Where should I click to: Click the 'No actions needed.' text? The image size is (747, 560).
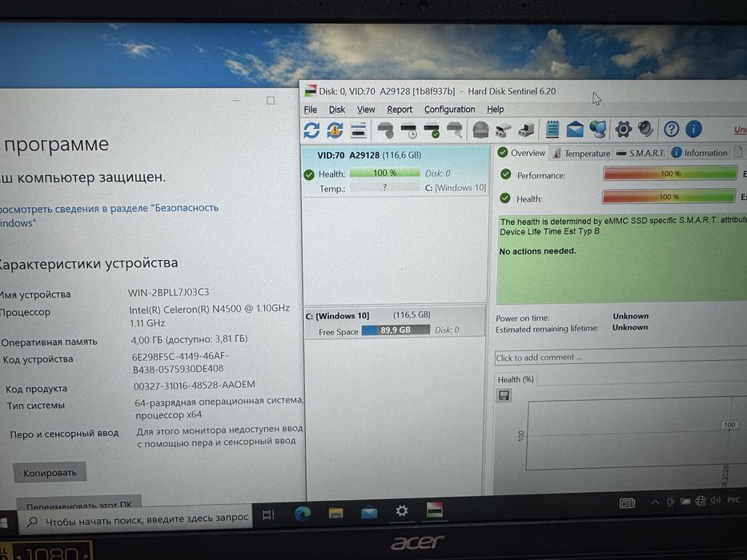(x=537, y=251)
